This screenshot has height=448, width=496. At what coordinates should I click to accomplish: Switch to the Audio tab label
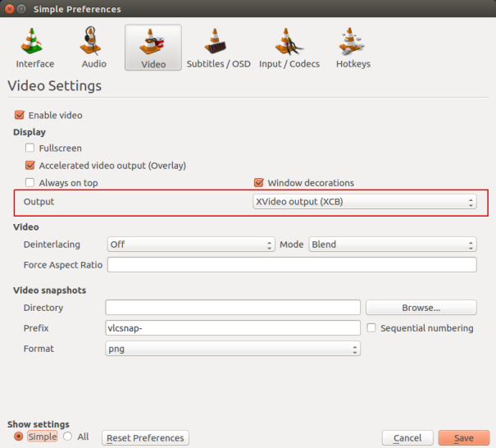[94, 64]
